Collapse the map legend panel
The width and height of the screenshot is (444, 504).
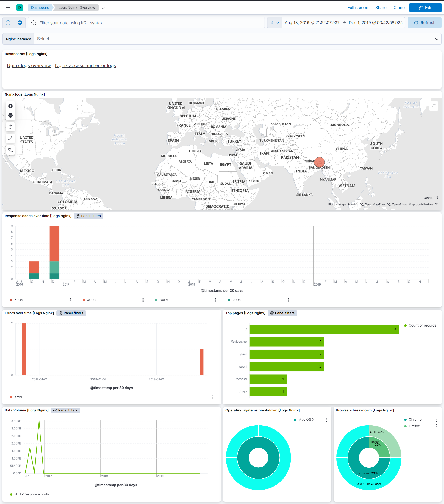point(433,106)
